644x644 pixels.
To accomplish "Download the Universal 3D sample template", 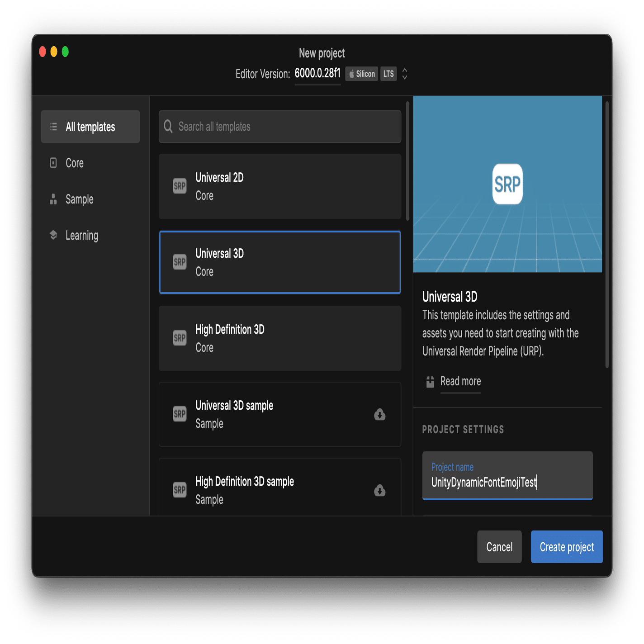I will 380,414.
